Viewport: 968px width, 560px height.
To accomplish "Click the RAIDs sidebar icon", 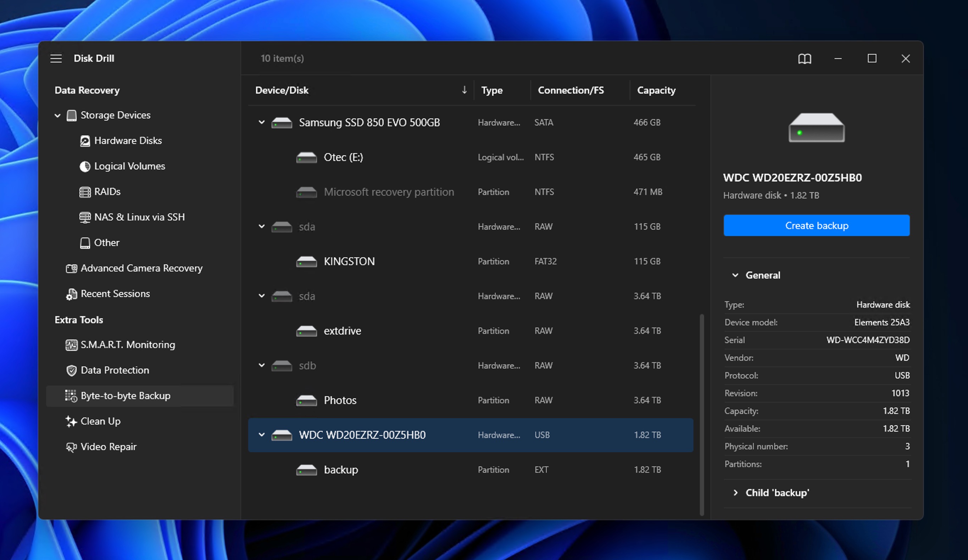I will (x=85, y=192).
